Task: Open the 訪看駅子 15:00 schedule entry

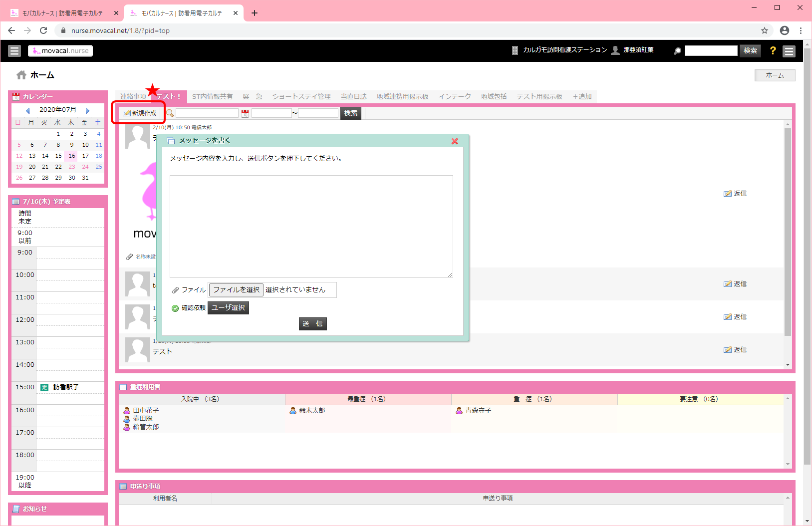Action: [x=66, y=387]
